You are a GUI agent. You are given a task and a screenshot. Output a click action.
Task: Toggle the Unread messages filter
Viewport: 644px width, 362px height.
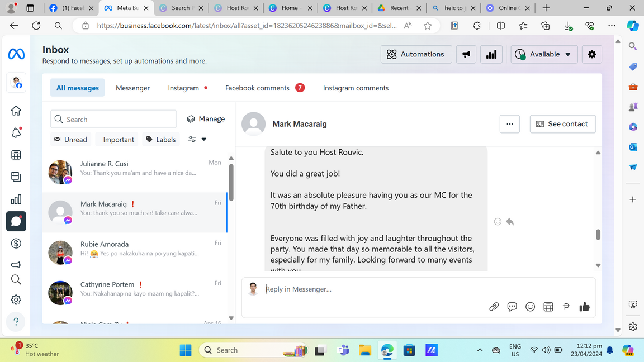[70, 140]
